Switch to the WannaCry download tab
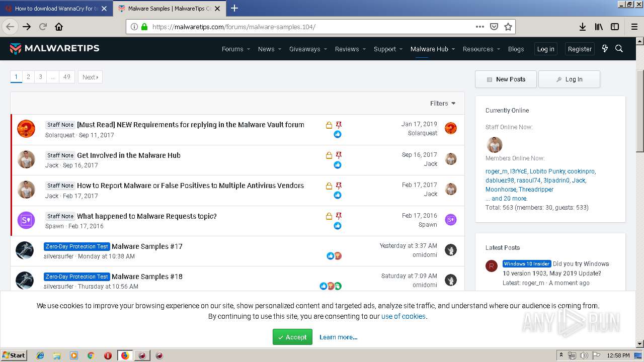 point(56,8)
